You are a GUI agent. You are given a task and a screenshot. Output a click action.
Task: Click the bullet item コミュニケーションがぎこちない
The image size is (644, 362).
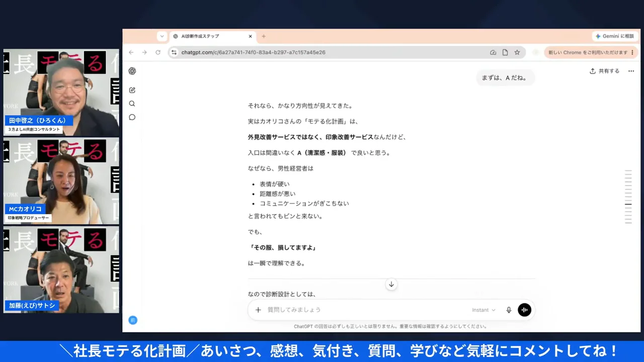(304, 203)
